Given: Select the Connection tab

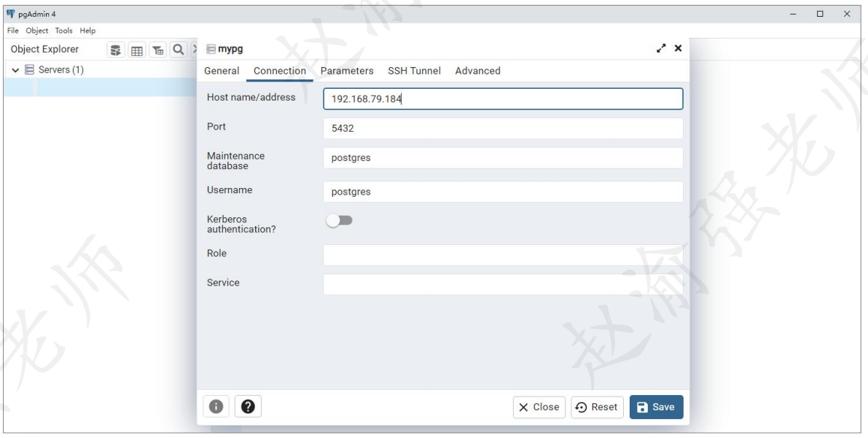Looking at the screenshot, I should pos(280,71).
